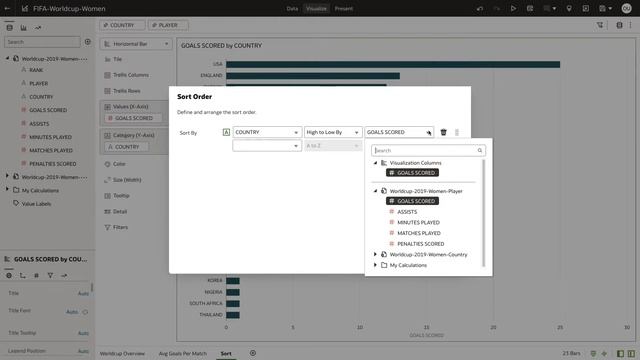
Task: Click the user avatar in top right
Action: click(x=627, y=8)
